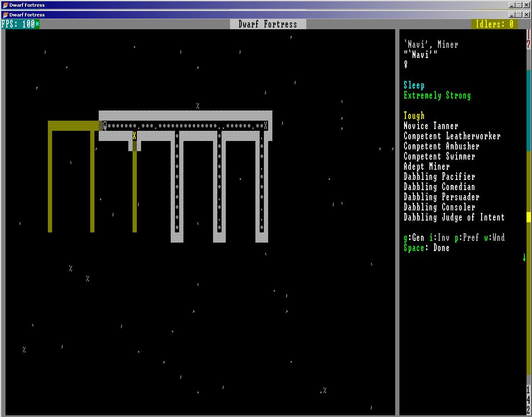Maximize the inner Dwarf Fortress window
This screenshot has height=417, width=532.
coord(519,14)
